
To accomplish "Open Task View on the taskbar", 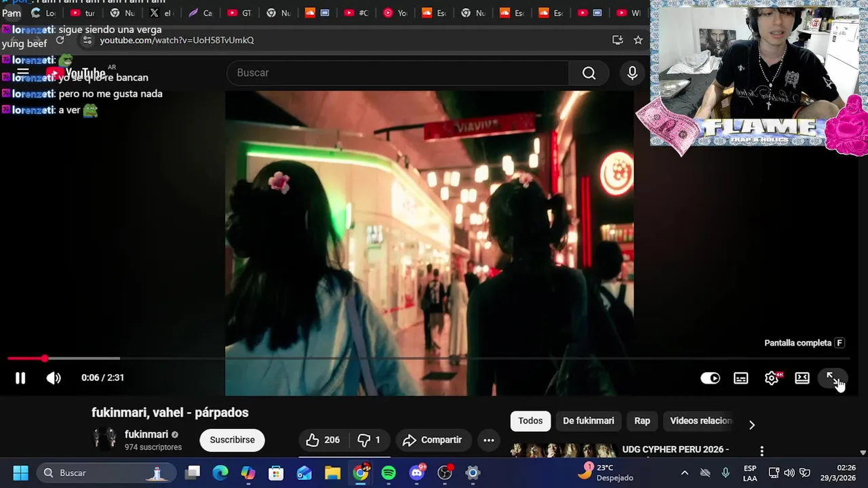I will [193, 472].
